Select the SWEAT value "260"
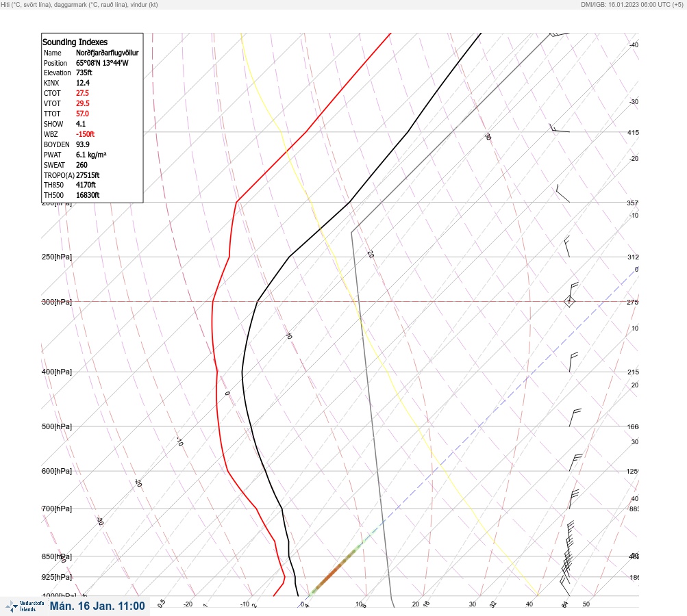687x616 pixels. (82, 165)
